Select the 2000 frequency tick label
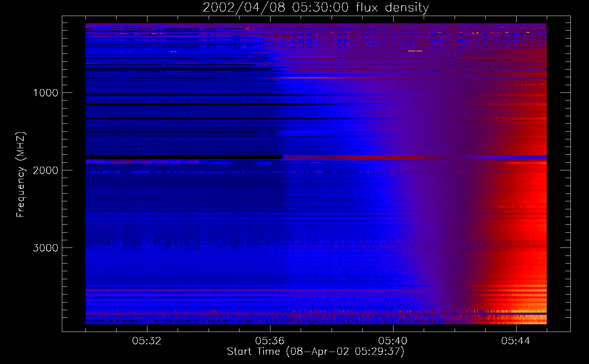589x364 pixels. tap(46, 170)
